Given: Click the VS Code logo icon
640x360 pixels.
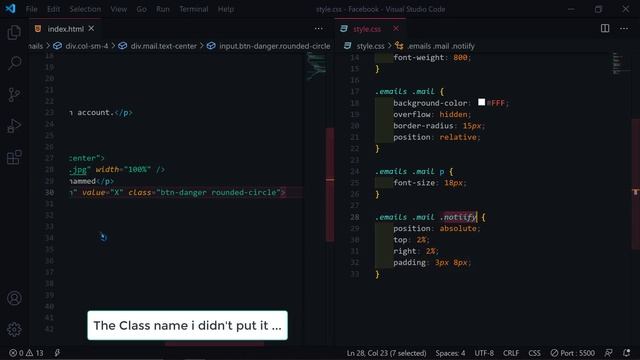Looking at the screenshot, I should click(x=10, y=9).
